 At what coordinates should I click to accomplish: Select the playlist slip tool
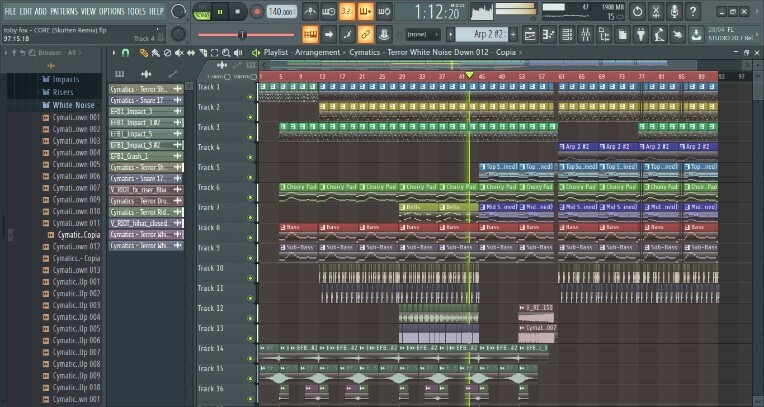[x=191, y=53]
